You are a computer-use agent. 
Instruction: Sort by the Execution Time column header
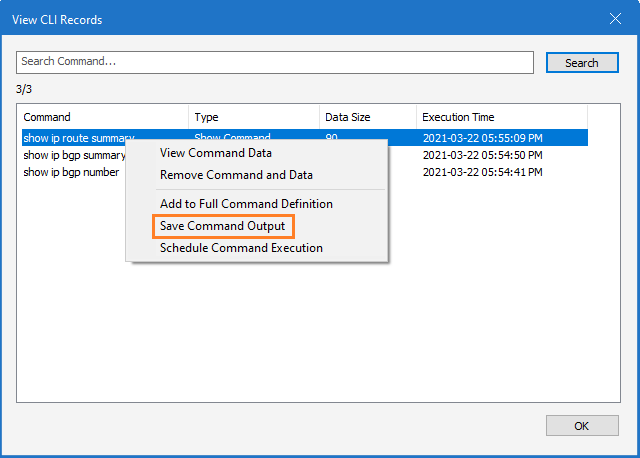(500, 117)
